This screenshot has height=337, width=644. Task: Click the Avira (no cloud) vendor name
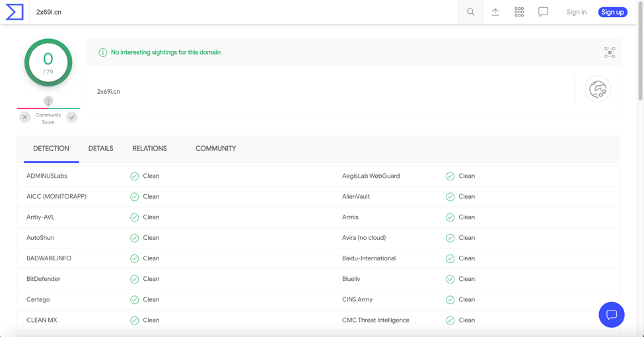(x=364, y=237)
